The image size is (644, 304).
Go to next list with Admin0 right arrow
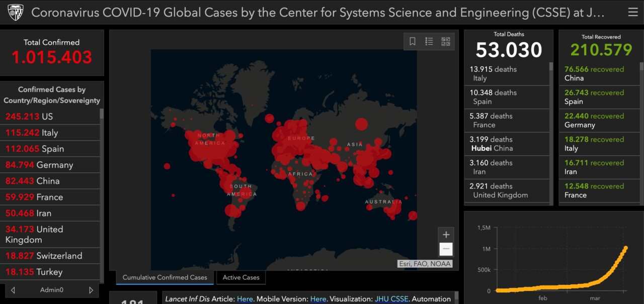91,290
